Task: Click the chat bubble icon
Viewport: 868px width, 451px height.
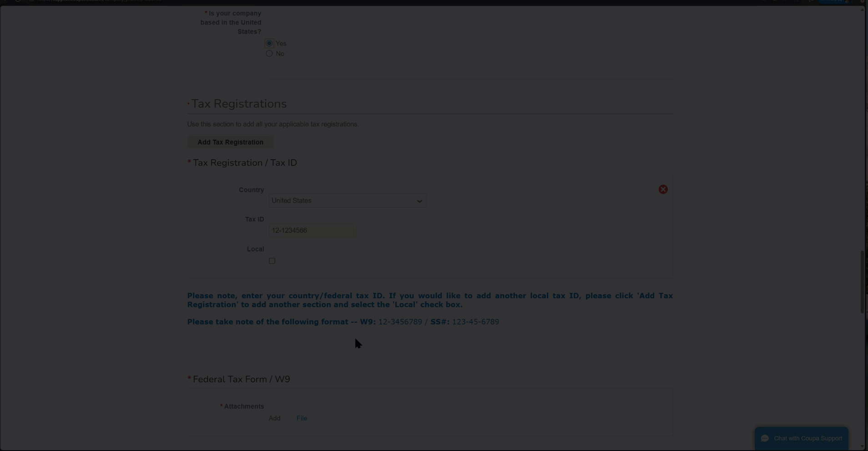Action: (x=765, y=438)
